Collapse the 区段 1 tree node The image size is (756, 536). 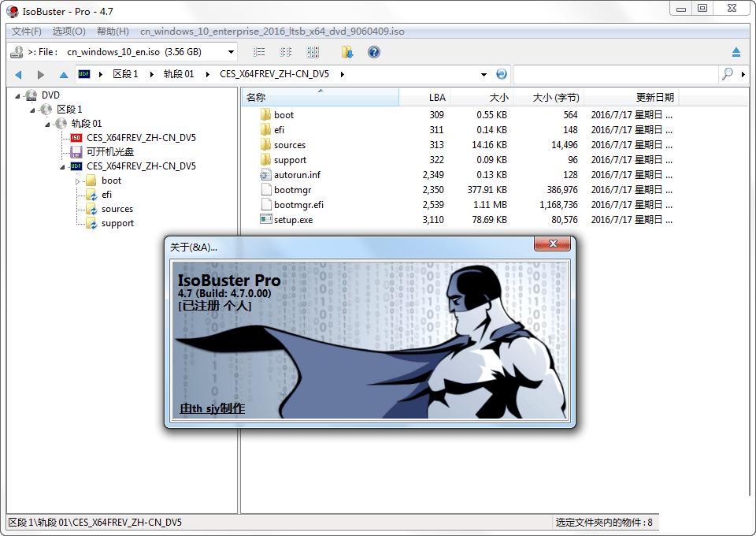[32, 110]
